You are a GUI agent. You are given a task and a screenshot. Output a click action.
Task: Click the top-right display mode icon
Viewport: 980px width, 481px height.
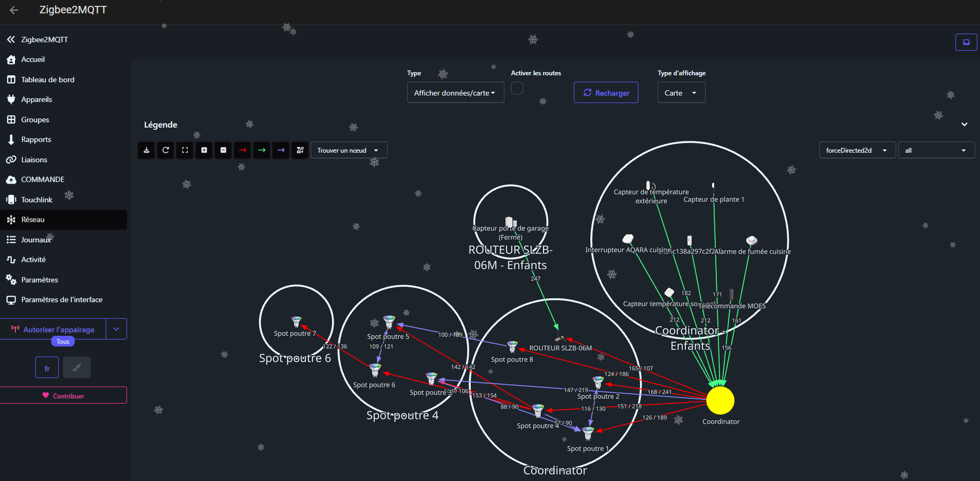[x=966, y=42]
